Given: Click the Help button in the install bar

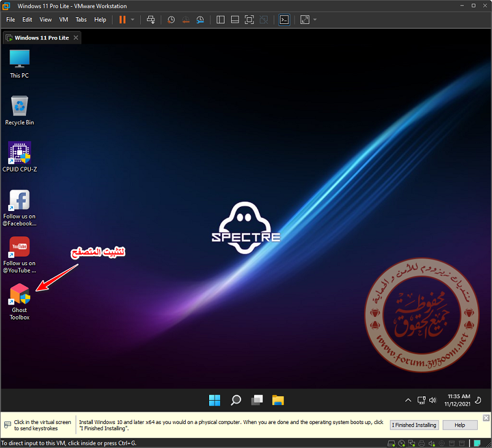Looking at the screenshot, I should (460, 425).
